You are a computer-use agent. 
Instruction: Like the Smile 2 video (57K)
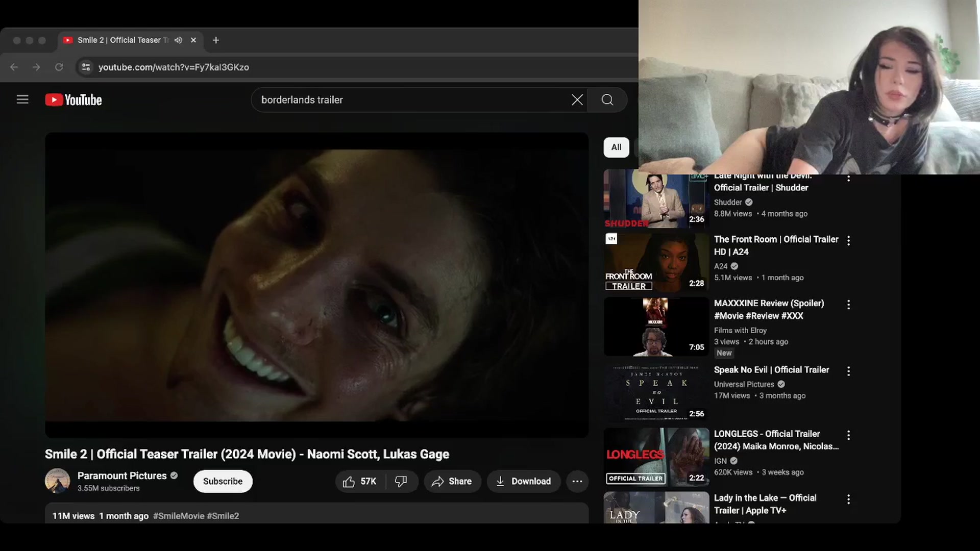coord(360,481)
